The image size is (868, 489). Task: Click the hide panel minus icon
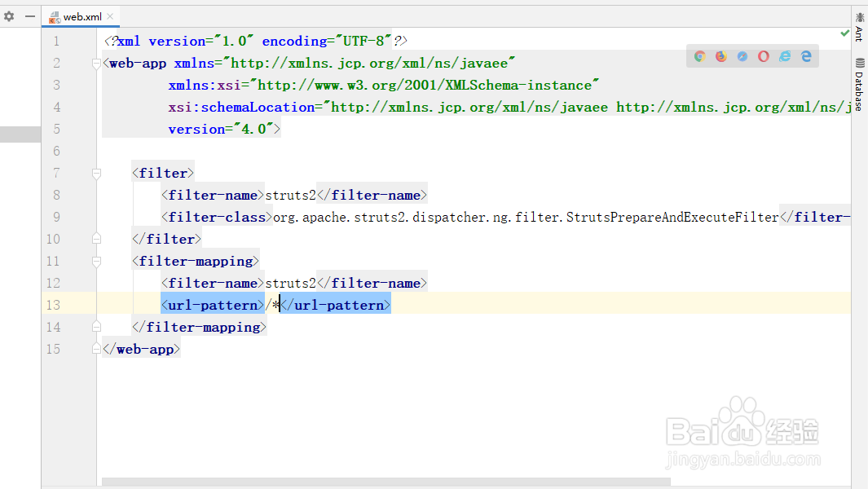coord(30,16)
